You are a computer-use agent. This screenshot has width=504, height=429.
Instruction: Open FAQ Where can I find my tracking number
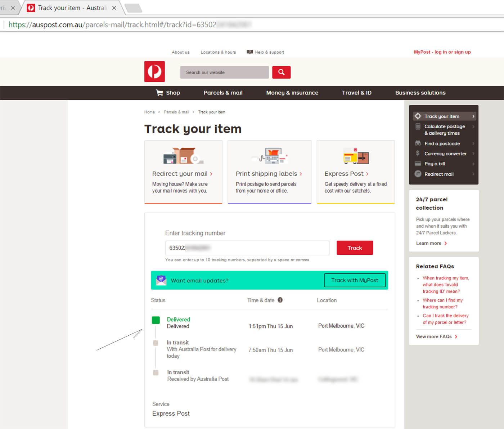click(x=442, y=303)
